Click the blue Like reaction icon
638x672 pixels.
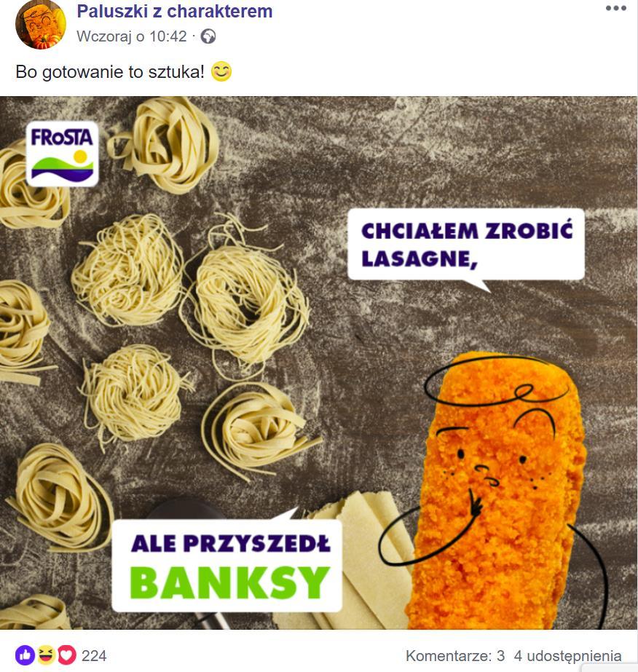pos(25,655)
